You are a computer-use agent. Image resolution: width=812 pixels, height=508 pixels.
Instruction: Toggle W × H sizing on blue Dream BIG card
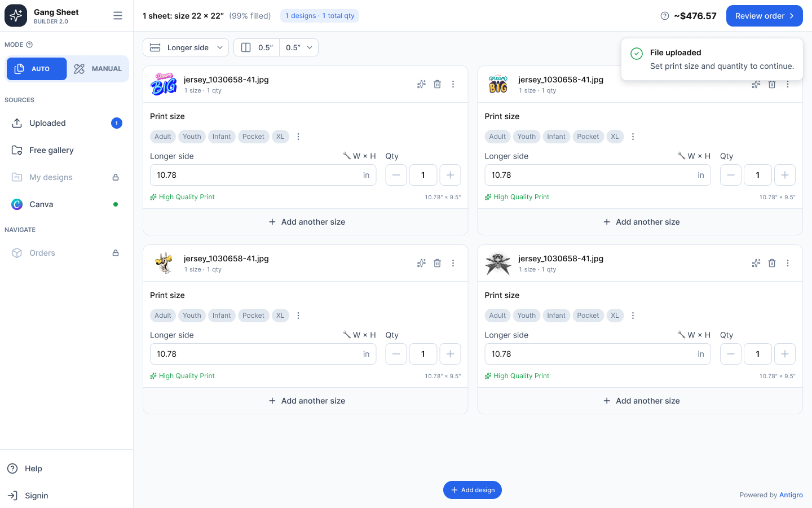359,156
